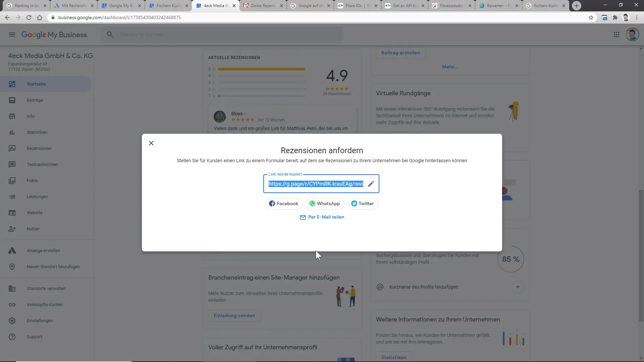
Task: Click Einladung senden button
Action: pyautogui.click(x=234, y=316)
